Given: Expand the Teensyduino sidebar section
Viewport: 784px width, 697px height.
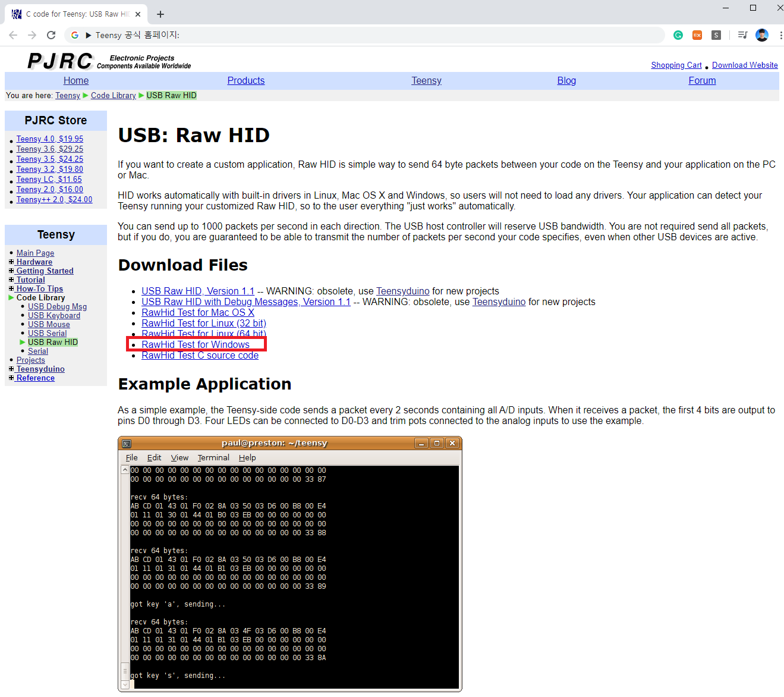Looking at the screenshot, I should coord(11,369).
